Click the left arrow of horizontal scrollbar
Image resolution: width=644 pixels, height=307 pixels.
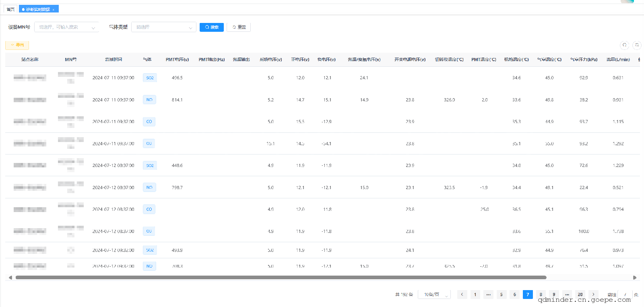click(x=10, y=278)
